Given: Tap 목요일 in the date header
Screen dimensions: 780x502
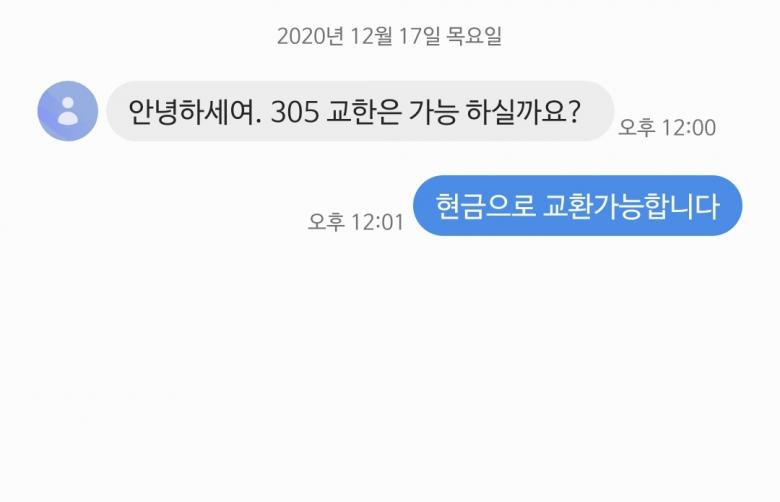Looking at the screenshot, I should 474,36.
